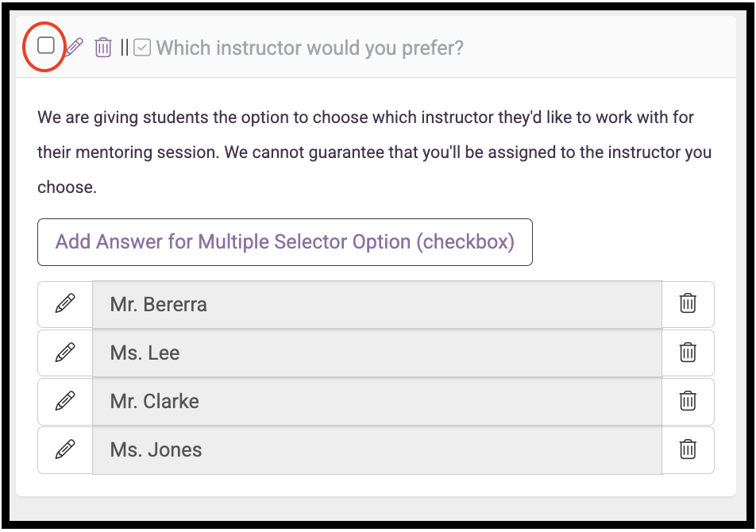Edit the Ms. Lee answer via pencil icon
This screenshot has width=756, height=532.
tap(65, 353)
